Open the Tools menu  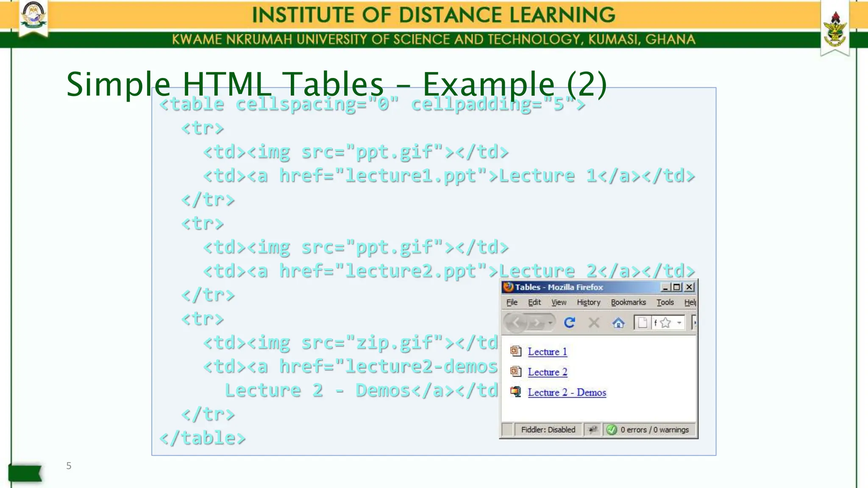[665, 302]
